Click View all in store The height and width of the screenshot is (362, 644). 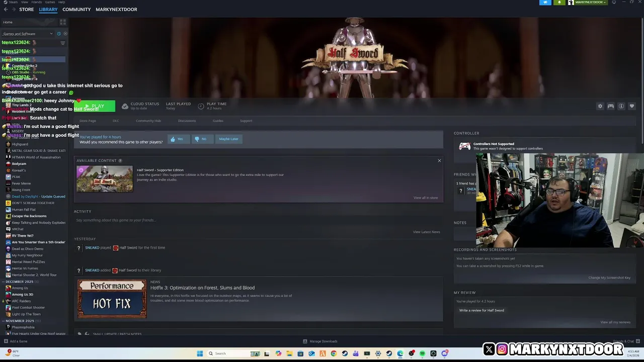426,198
